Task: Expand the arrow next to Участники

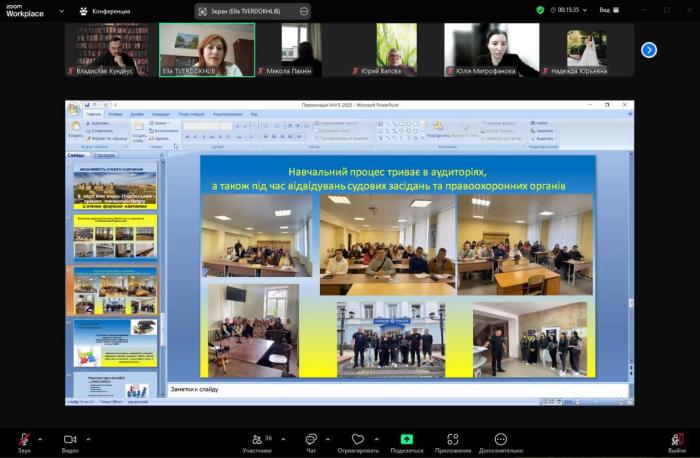Action: (x=283, y=438)
